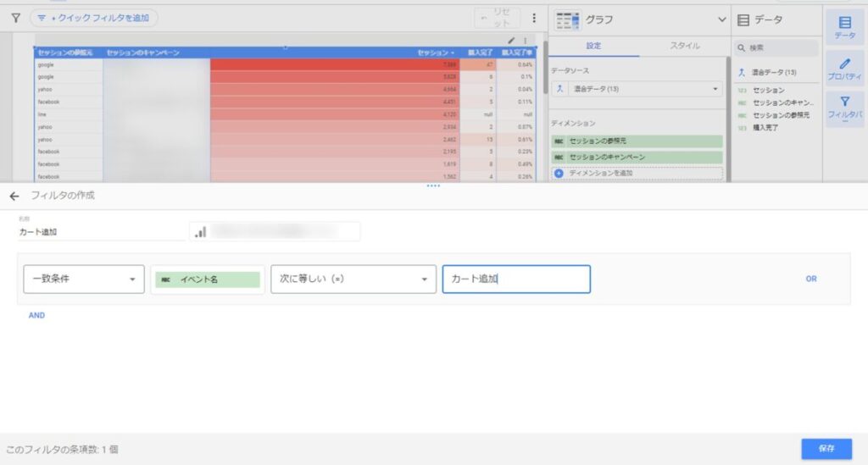Switch to the 設定 tab
The image size is (868, 465).
[x=593, y=46]
